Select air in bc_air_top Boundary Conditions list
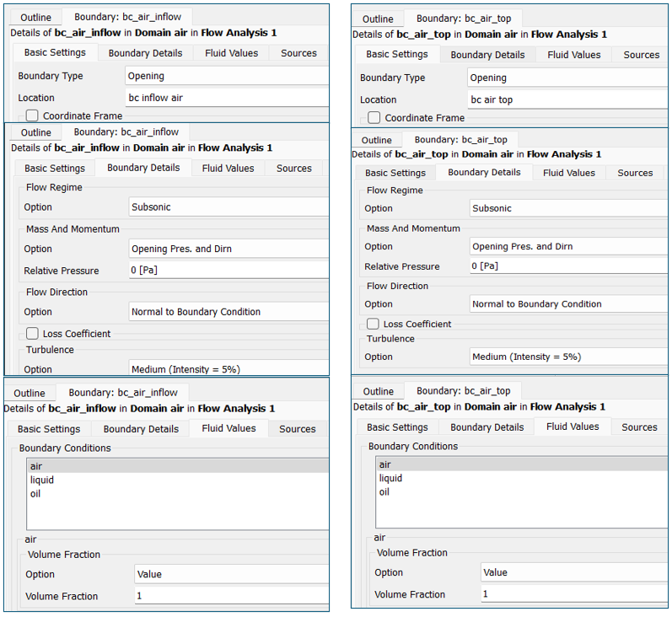This screenshot has width=672, height=617. pos(522,464)
